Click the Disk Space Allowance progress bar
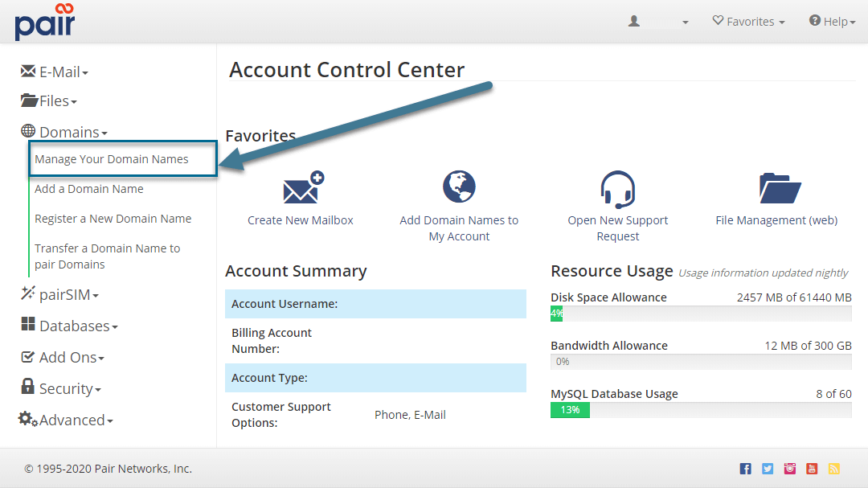The width and height of the screenshot is (868, 488). (x=701, y=314)
